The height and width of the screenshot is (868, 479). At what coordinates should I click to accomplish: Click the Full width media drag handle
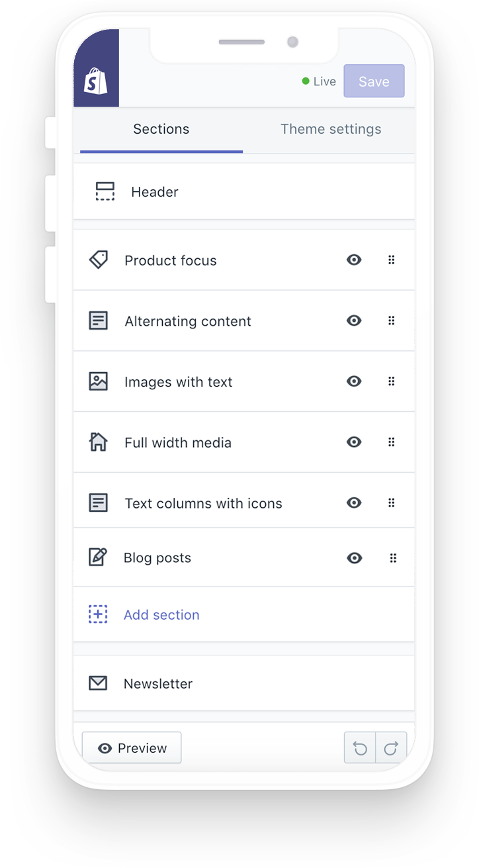(391, 442)
